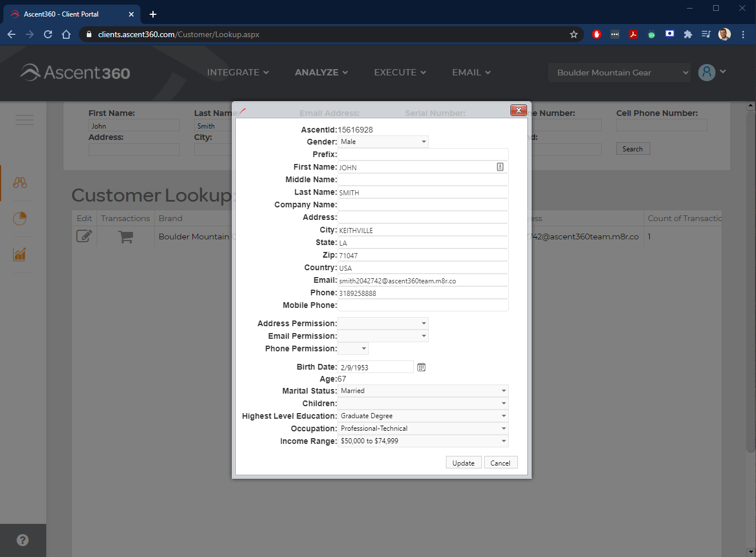The image size is (756, 557).
Task: Open the Highest Level Education dropdown
Action: tap(423, 416)
